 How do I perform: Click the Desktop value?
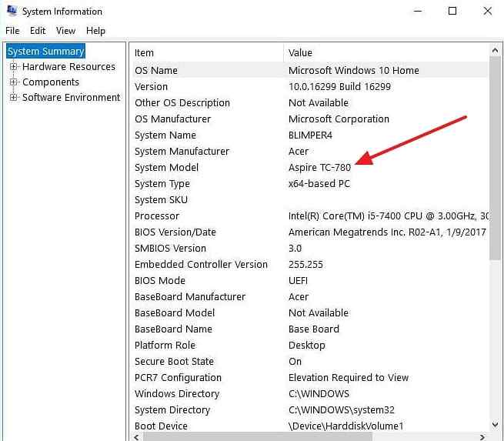tap(307, 346)
